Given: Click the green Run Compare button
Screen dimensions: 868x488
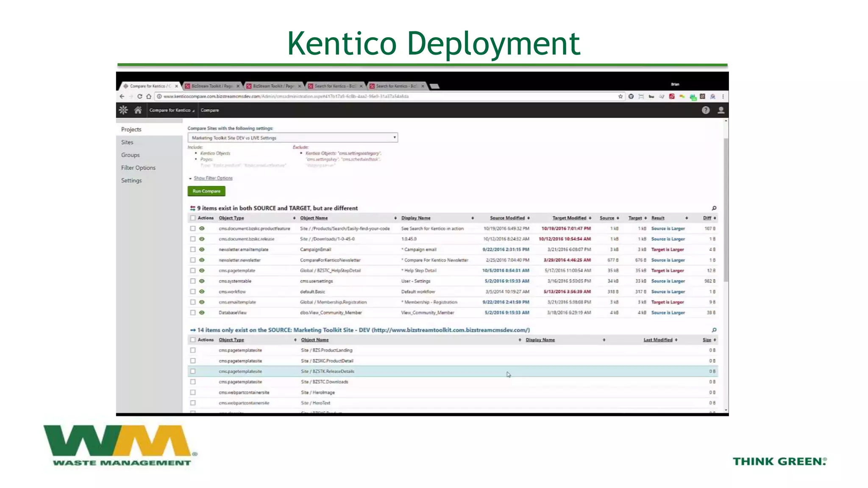Looking at the screenshot, I should click(x=206, y=191).
